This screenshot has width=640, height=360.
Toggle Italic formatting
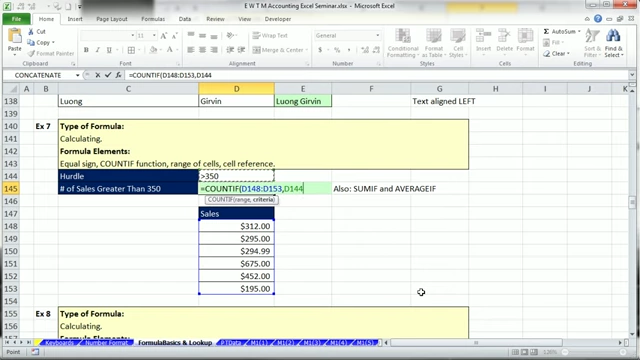[98, 50]
